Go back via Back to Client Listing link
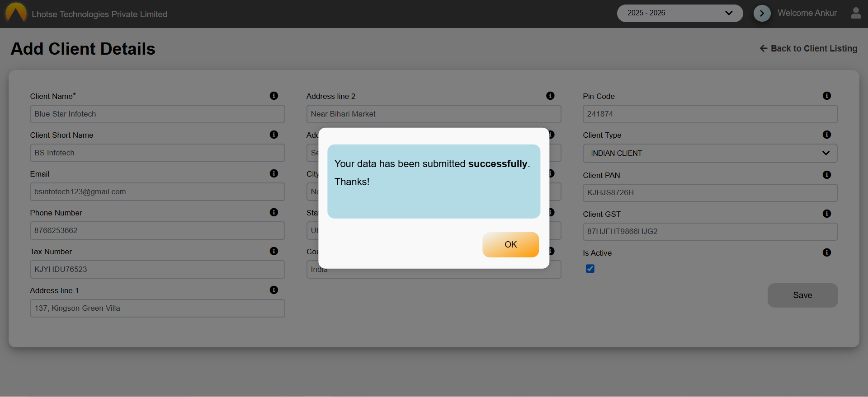The height and width of the screenshot is (397, 868). point(808,48)
